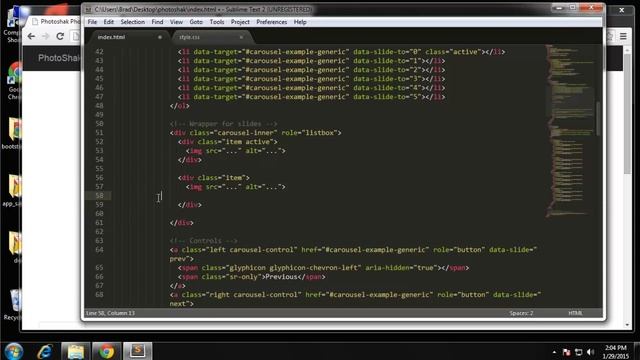Open the File menu in Sublime Text
The image size is (640, 360).
coord(92,22)
